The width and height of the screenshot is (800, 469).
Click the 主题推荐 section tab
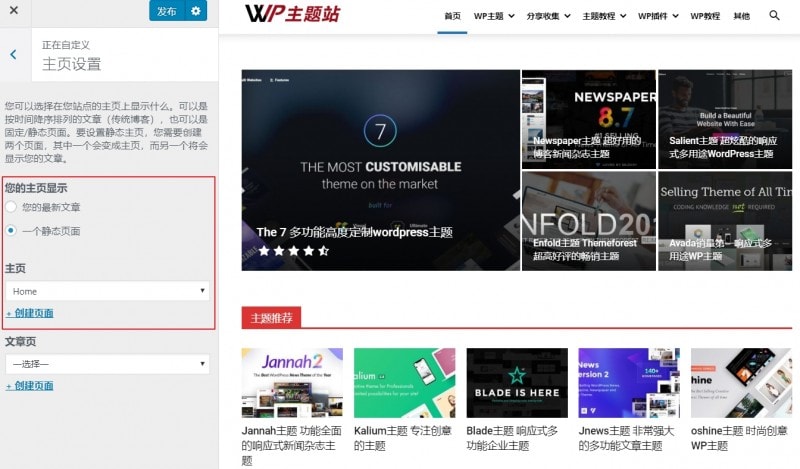[271, 318]
